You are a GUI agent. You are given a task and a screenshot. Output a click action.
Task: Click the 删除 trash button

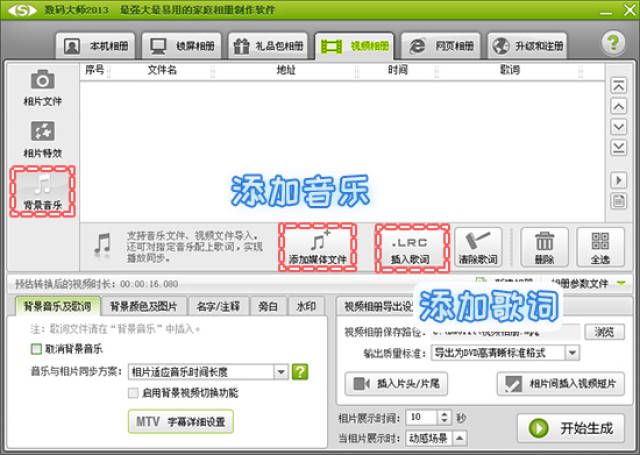[x=544, y=247]
